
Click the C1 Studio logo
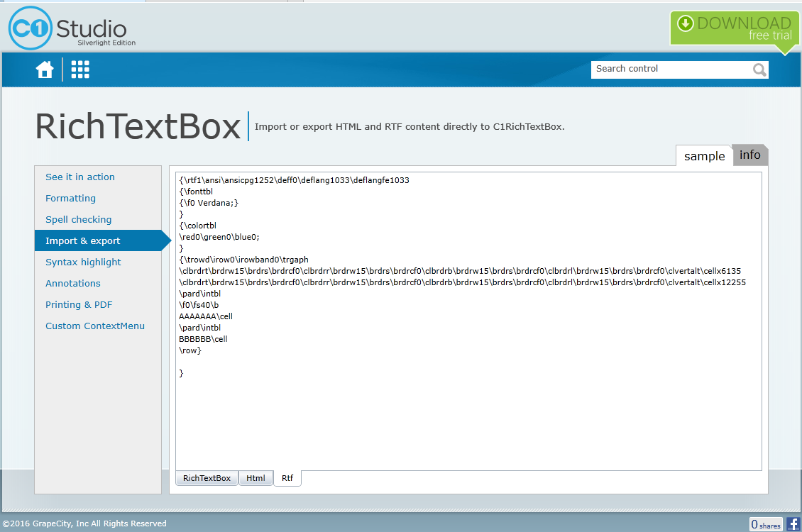(x=72, y=28)
